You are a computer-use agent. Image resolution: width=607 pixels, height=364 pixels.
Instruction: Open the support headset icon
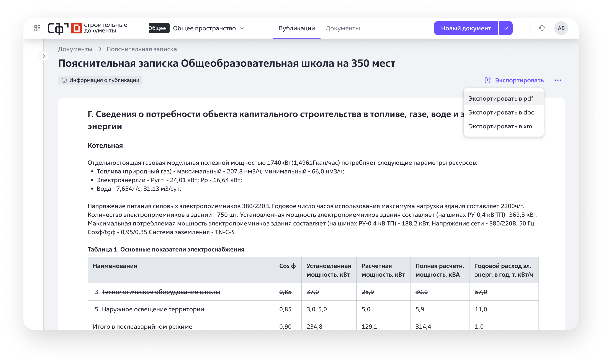click(x=542, y=28)
